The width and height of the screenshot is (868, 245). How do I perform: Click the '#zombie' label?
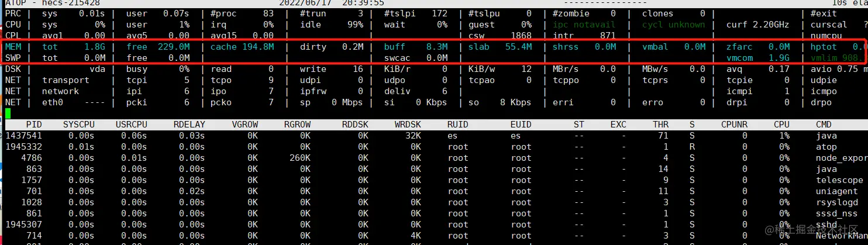571,13
